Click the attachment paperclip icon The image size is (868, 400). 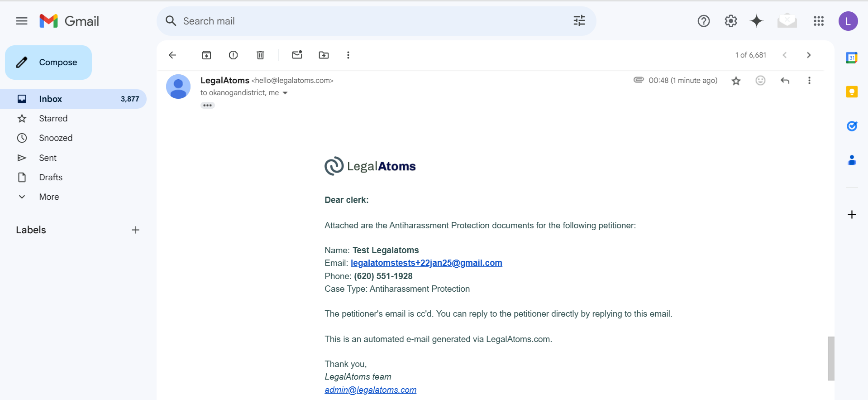639,80
